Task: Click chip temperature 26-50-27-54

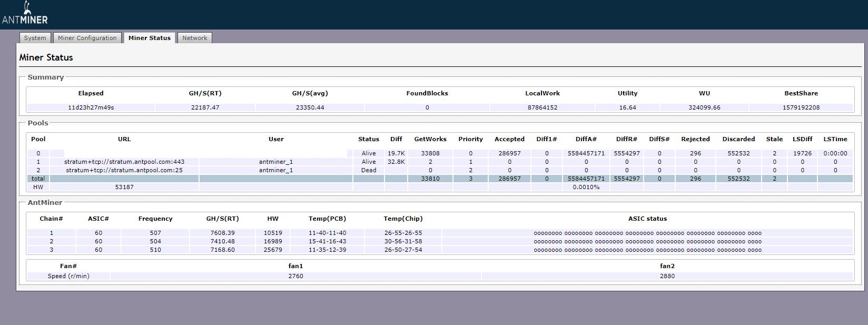Action: [403, 250]
